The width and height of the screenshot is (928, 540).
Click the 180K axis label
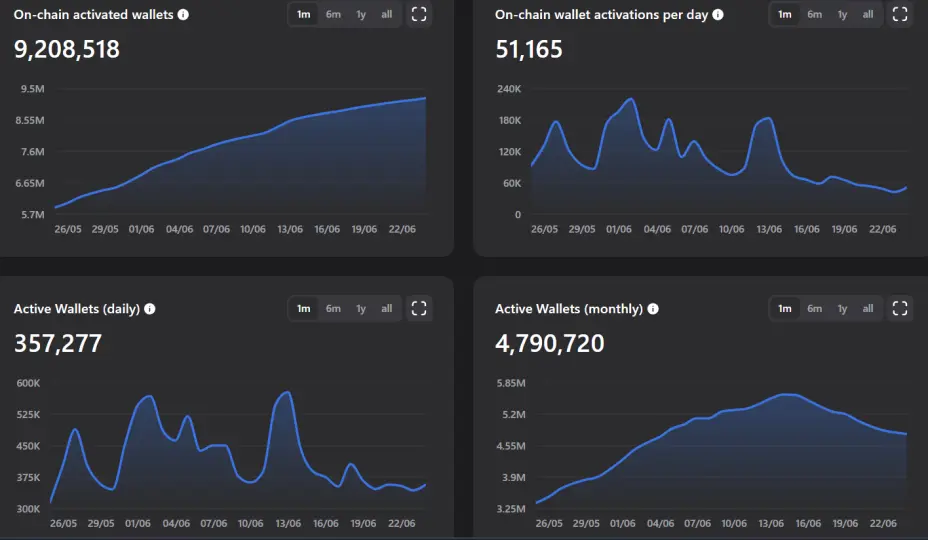(510, 120)
